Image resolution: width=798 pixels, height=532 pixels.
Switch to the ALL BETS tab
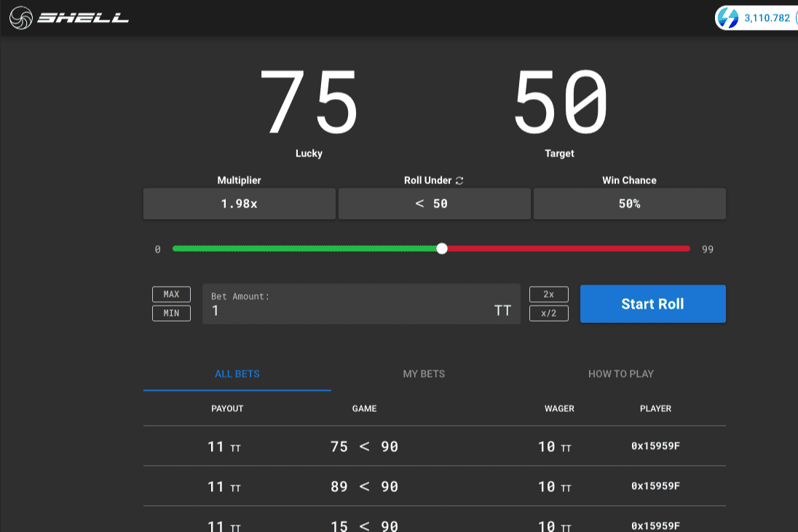point(237,374)
